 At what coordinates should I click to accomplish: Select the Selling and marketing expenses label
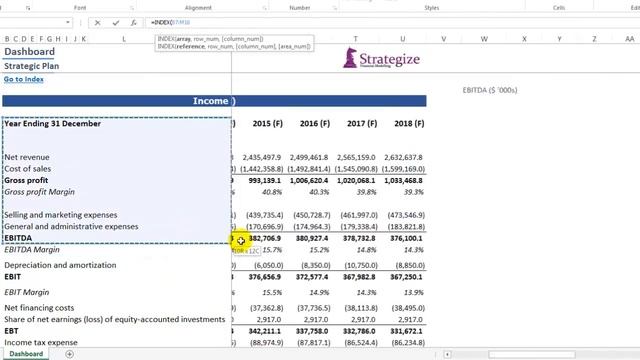60,215
